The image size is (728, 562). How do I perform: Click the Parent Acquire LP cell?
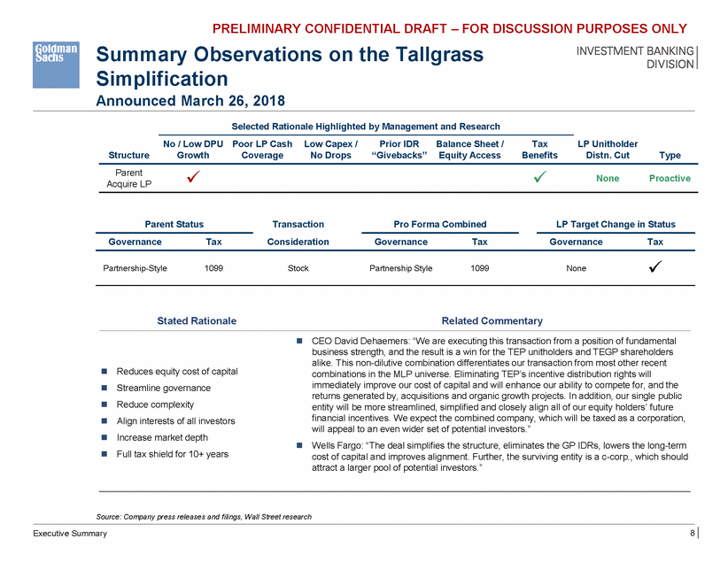[128, 178]
